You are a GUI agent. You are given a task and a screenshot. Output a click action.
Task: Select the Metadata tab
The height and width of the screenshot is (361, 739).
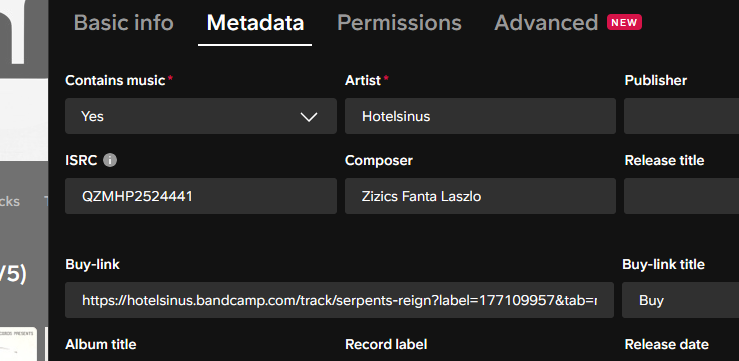[x=255, y=23]
